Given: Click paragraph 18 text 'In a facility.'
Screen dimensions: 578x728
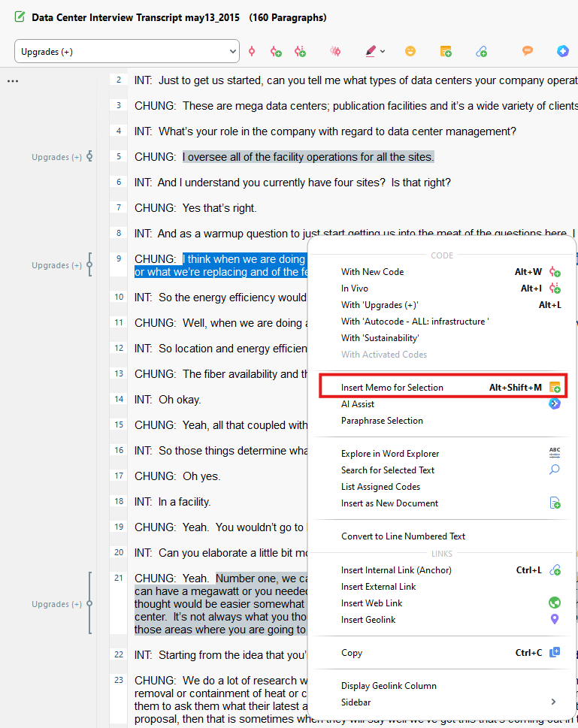Looking at the screenshot, I should pos(184,502).
